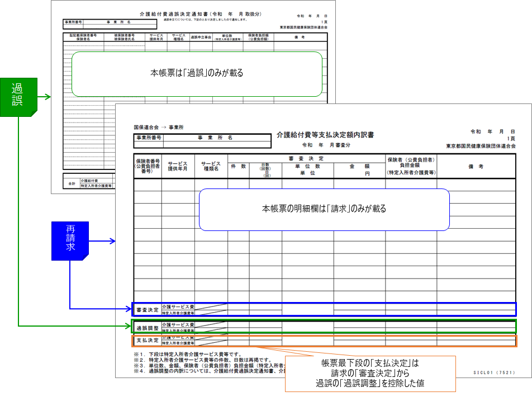Click the callout 本帳票は「過誤」のみが載る
Viewport: 532px width, 401px height.
(197, 74)
